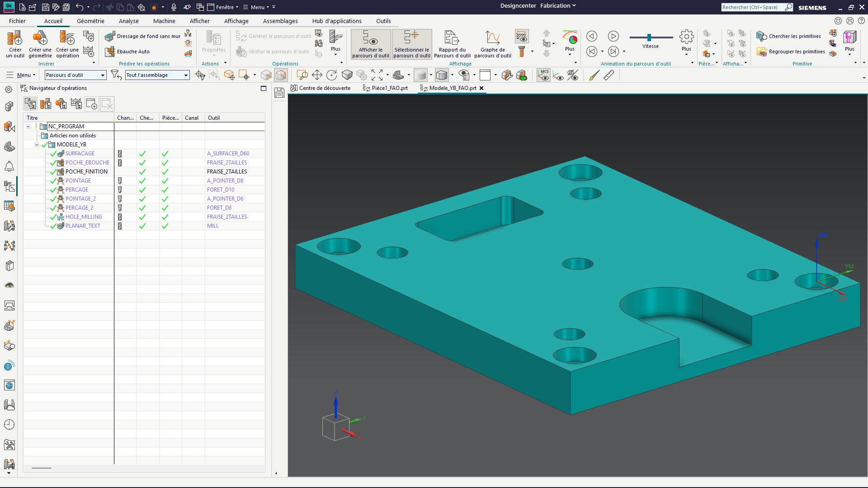This screenshot has height=488, width=868.
Task: Toggle the MCS display icon
Action: coord(543,75)
